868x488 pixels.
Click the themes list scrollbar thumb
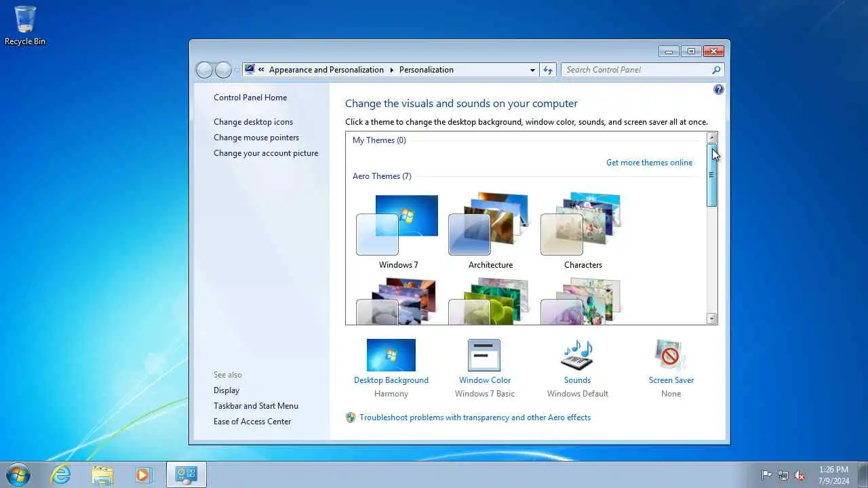(x=712, y=175)
